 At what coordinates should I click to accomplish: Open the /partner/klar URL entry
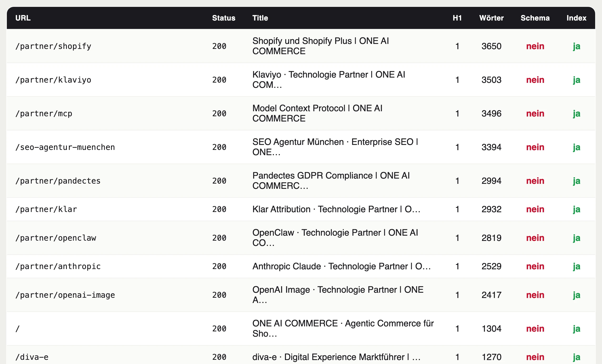[x=46, y=209]
